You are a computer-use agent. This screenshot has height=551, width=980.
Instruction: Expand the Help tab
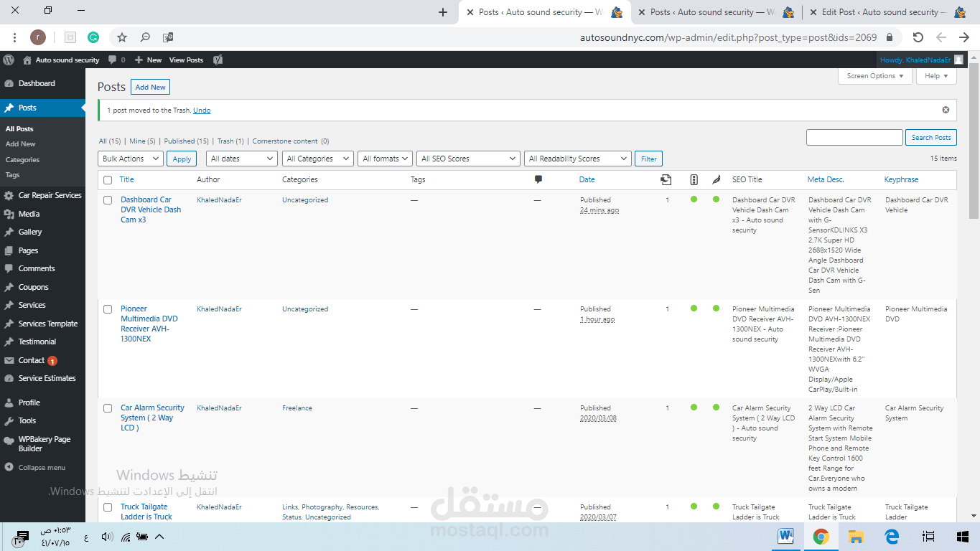coord(936,76)
